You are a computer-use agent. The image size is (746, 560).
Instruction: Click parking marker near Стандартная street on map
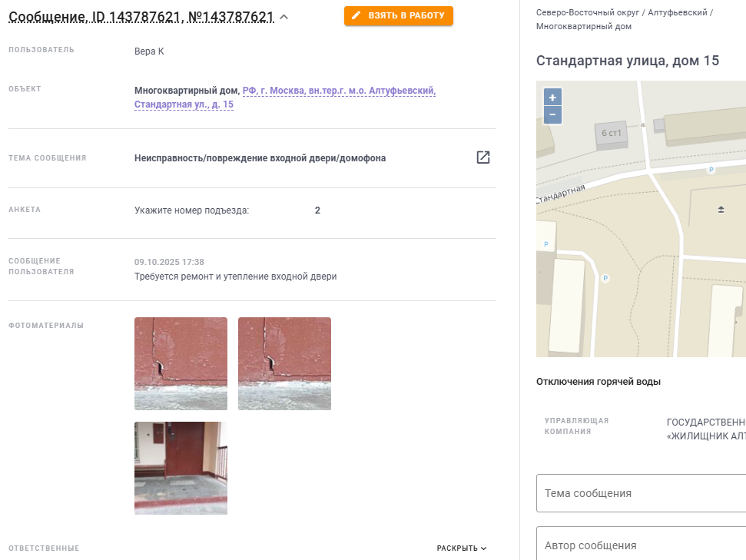click(x=711, y=169)
